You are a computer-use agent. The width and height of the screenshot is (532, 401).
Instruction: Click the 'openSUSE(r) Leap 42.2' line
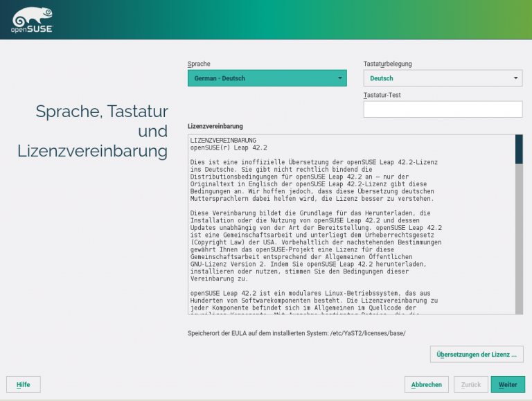(229, 148)
